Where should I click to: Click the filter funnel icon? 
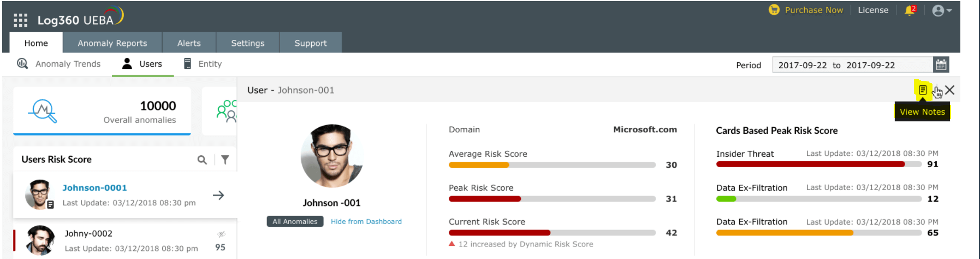tap(225, 160)
